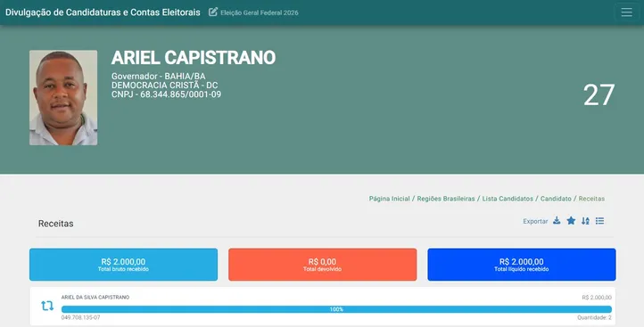Click the Quantidade: 2 value
644x327 pixels.
click(x=594, y=317)
